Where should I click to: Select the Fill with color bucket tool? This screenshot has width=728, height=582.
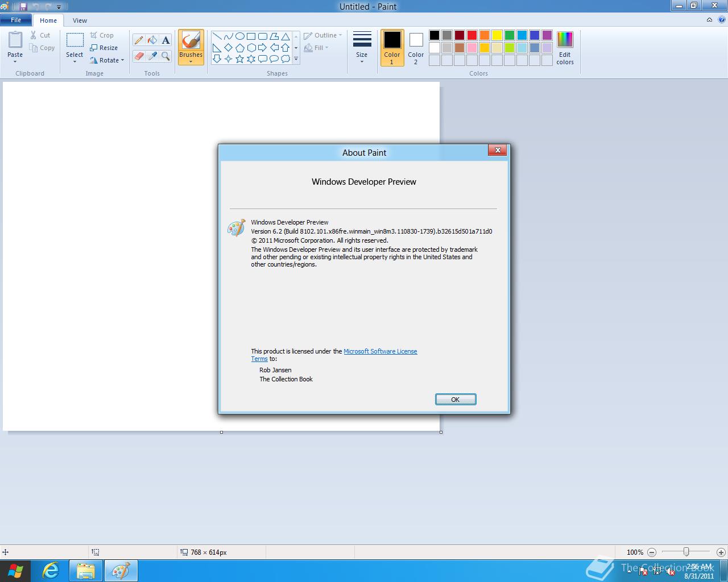[152, 40]
